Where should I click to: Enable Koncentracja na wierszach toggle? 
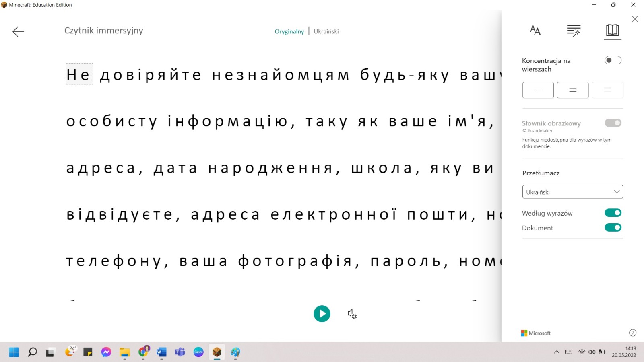point(613,60)
